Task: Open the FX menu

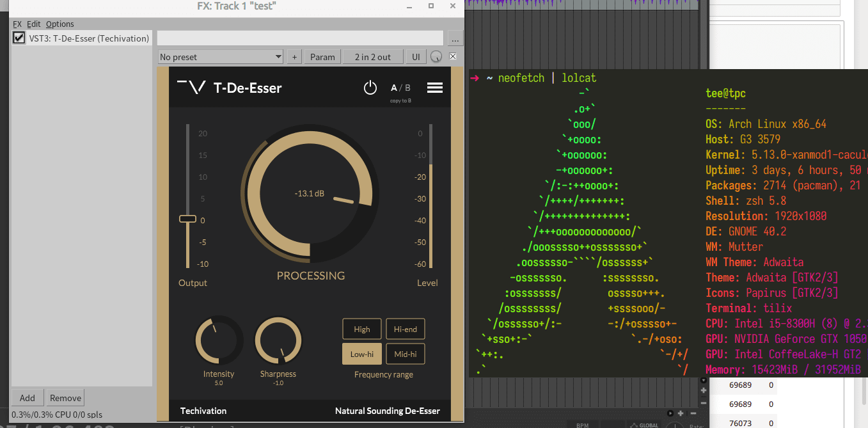Action: click(17, 24)
